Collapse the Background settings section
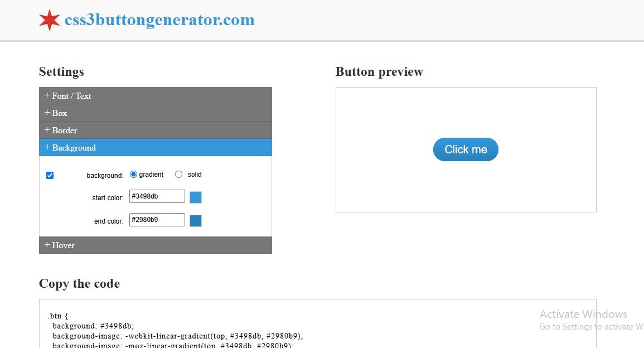 (x=73, y=147)
